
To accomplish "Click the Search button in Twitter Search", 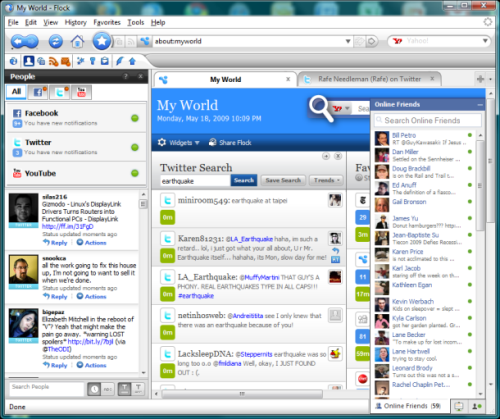I will tap(244, 180).
